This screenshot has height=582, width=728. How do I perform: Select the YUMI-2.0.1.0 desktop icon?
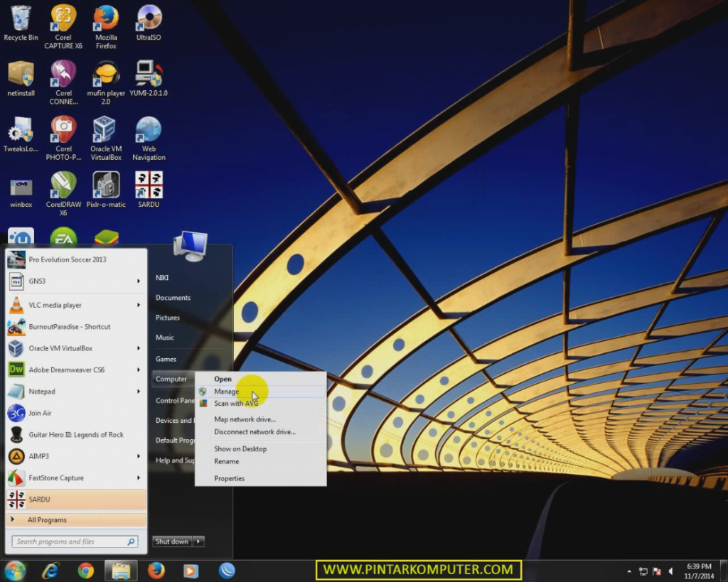(x=149, y=79)
